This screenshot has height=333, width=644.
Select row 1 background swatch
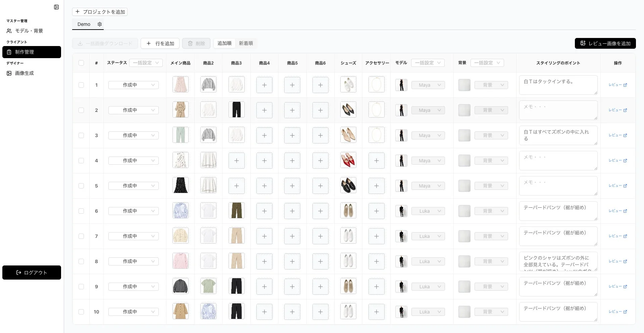click(x=464, y=85)
